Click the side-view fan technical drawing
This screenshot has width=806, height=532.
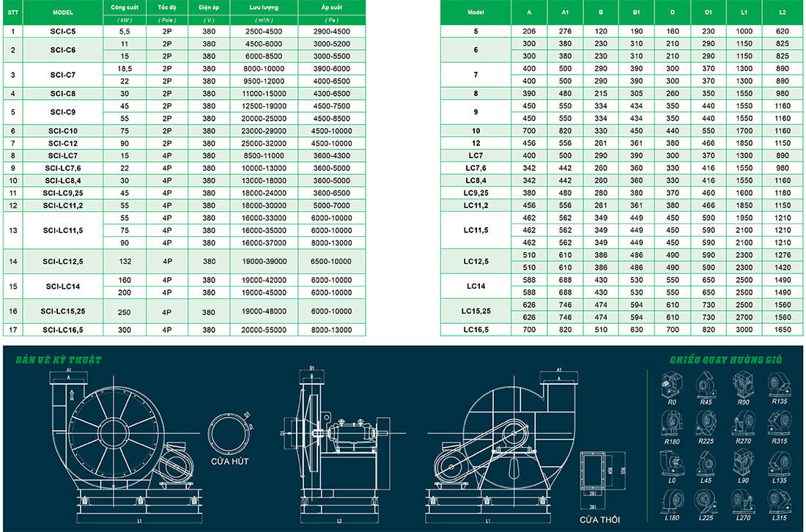click(337, 440)
